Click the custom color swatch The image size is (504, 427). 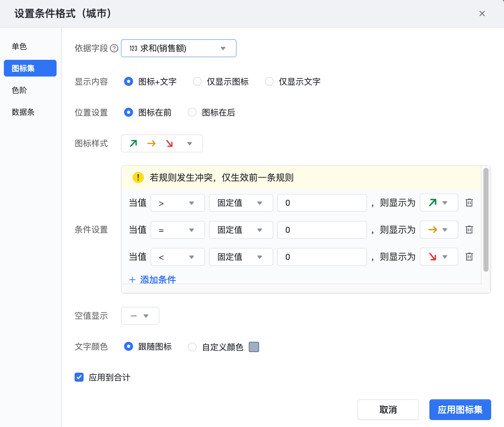click(x=254, y=347)
